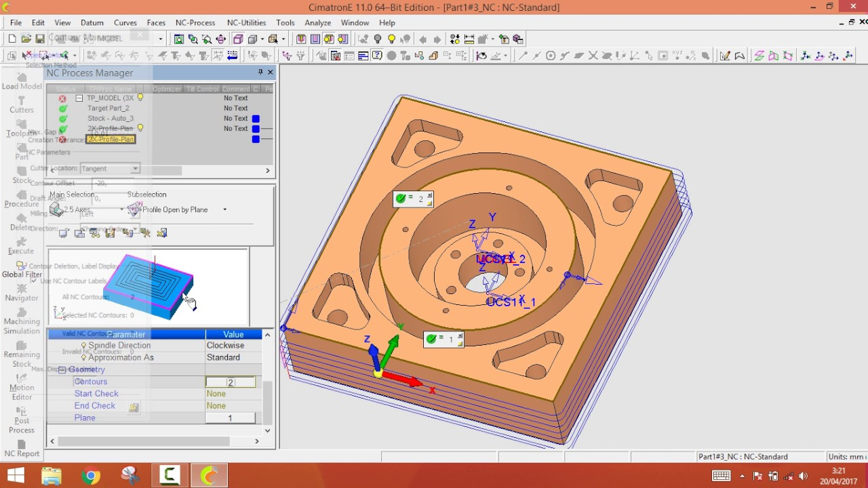The image size is (868, 488).
Task: Click the intersection point snap icon
Action: pos(593,56)
